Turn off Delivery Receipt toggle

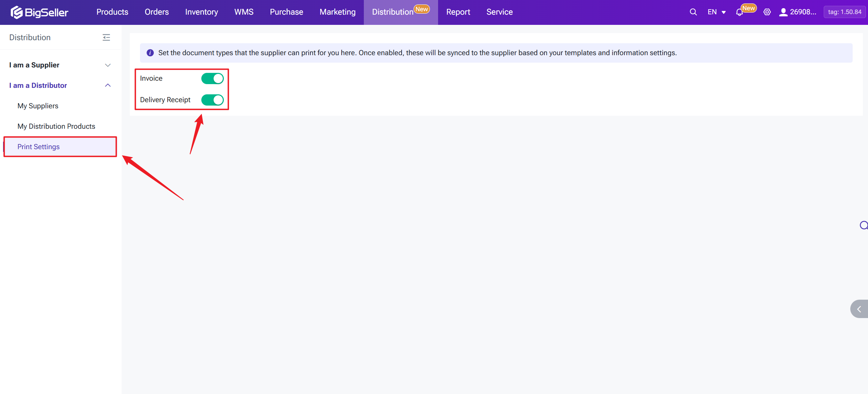[212, 100]
